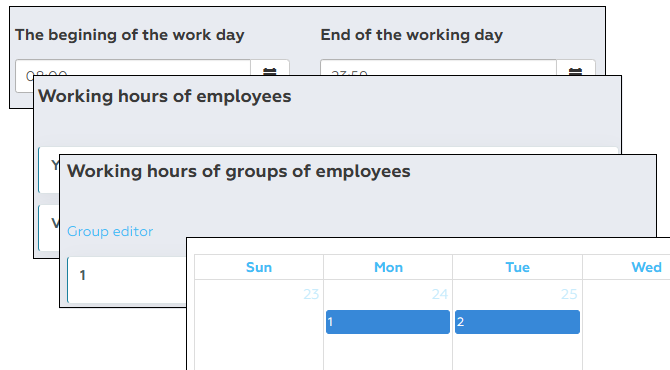Select the Tue column header
The width and height of the screenshot is (670, 370).
(x=517, y=267)
